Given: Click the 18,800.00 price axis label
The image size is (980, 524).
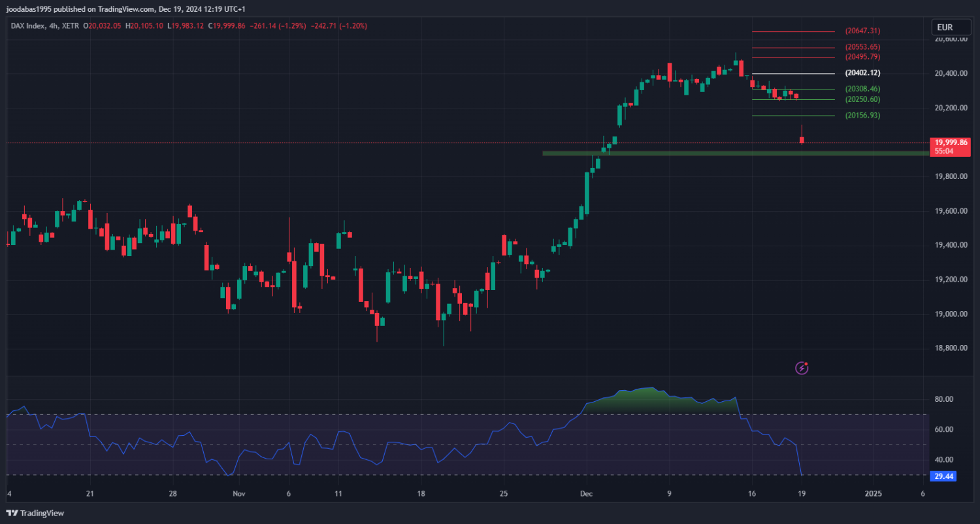Looking at the screenshot, I should coord(951,348).
